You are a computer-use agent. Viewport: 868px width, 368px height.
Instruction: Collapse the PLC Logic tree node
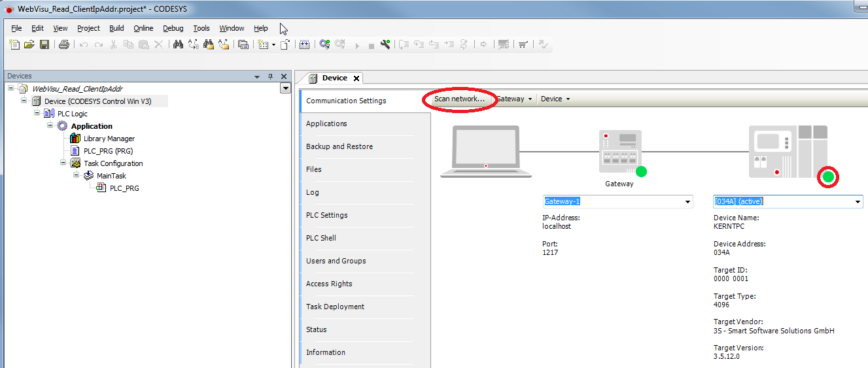[37, 113]
